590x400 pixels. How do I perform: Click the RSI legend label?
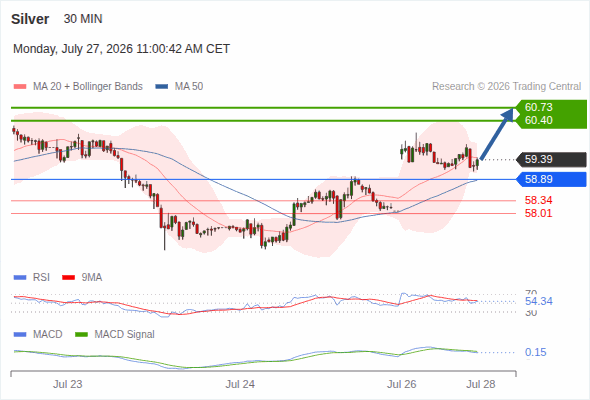(41, 278)
